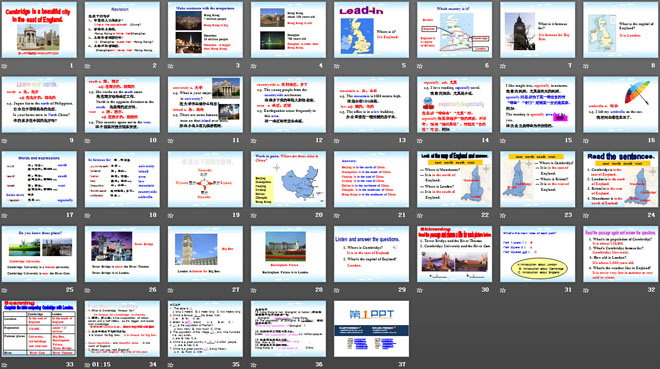Image resolution: width=660 pixels, height=369 pixels.
Task: Click the animation star icon under slide 13
Action: tap(337, 141)
